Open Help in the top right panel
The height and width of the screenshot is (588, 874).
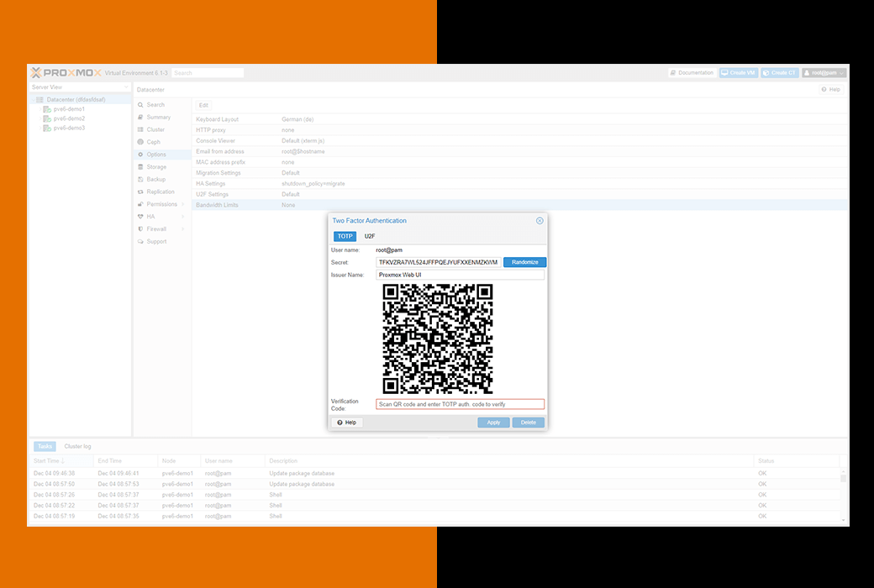pyautogui.click(x=830, y=89)
